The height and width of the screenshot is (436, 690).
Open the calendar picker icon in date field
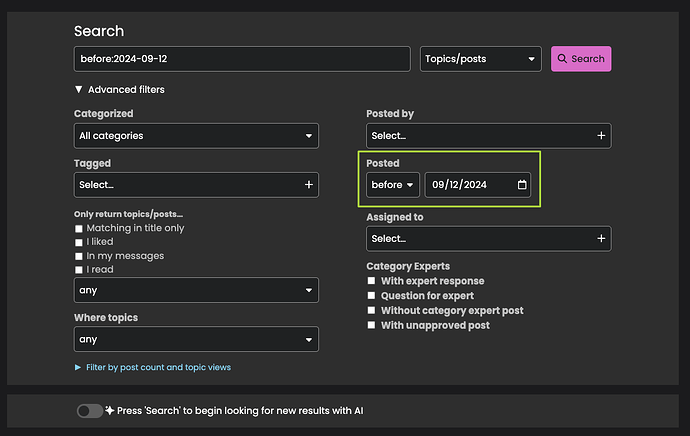pyautogui.click(x=522, y=185)
